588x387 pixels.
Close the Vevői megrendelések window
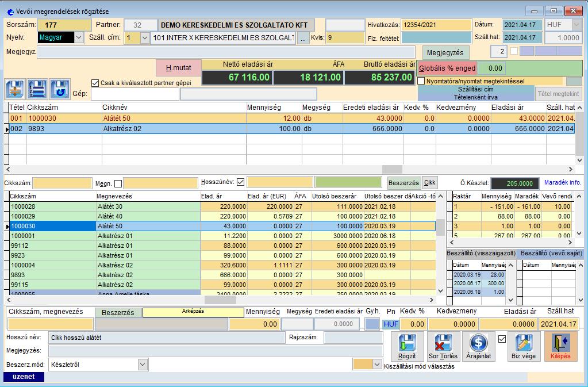click(x=574, y=12)
